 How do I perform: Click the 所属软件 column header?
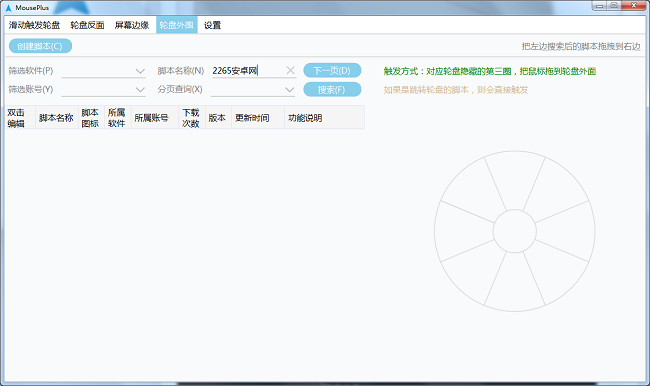[x=118, y=118]
